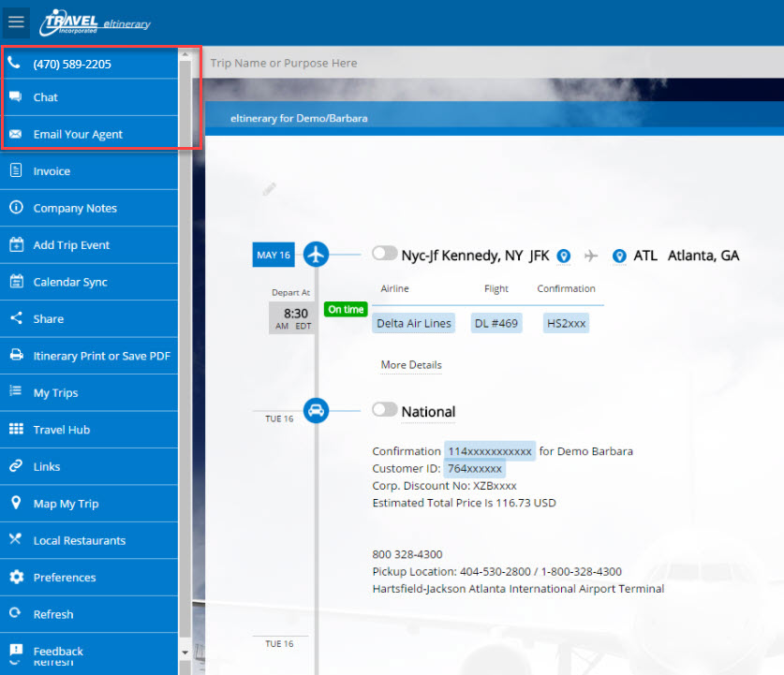Screen dimensions: 784x675
Task: Open Chat from the sidebar
Action: 89,97
